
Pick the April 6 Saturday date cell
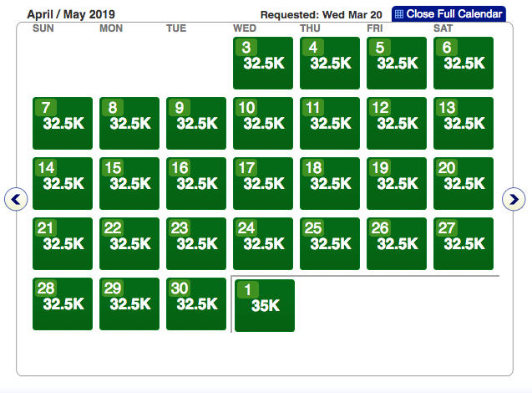464,63
